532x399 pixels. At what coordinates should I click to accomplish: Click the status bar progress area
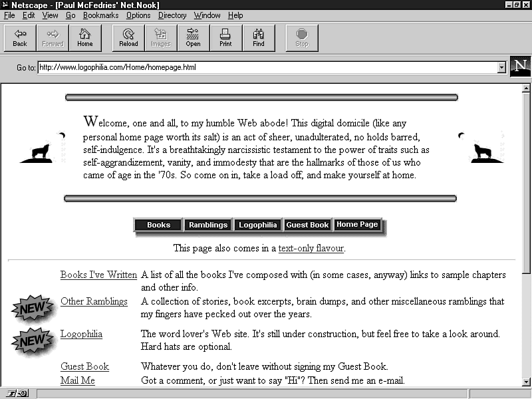[x=253, y=394]
